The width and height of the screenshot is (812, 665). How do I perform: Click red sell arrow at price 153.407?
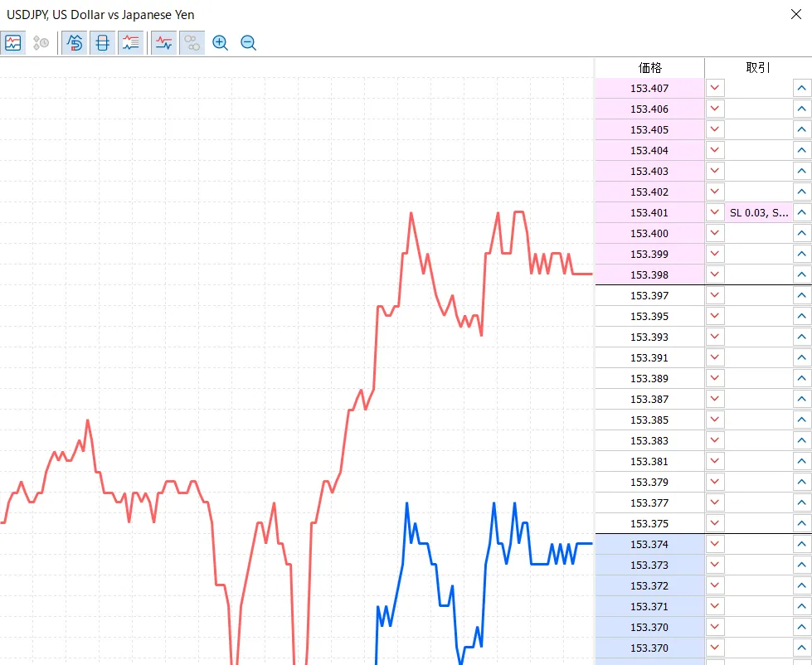(x=715, y=88)
